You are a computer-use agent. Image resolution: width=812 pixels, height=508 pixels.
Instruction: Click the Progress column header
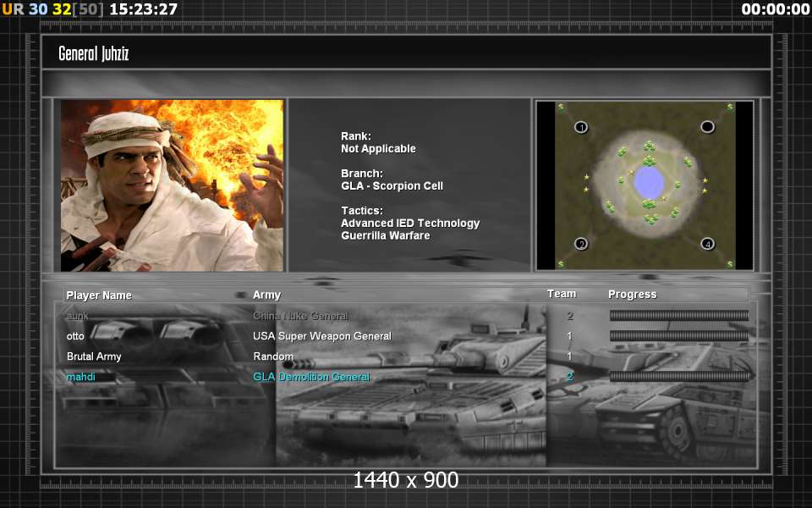pyautogui.click(x=633, y=295)
